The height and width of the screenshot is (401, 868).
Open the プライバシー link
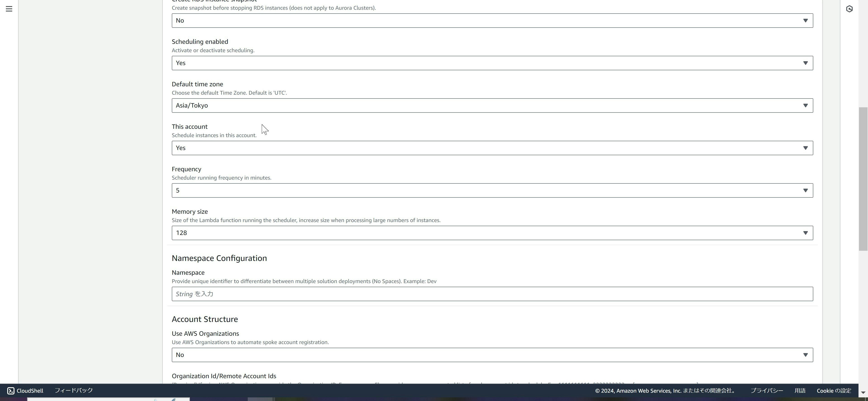tap(766, 391)
